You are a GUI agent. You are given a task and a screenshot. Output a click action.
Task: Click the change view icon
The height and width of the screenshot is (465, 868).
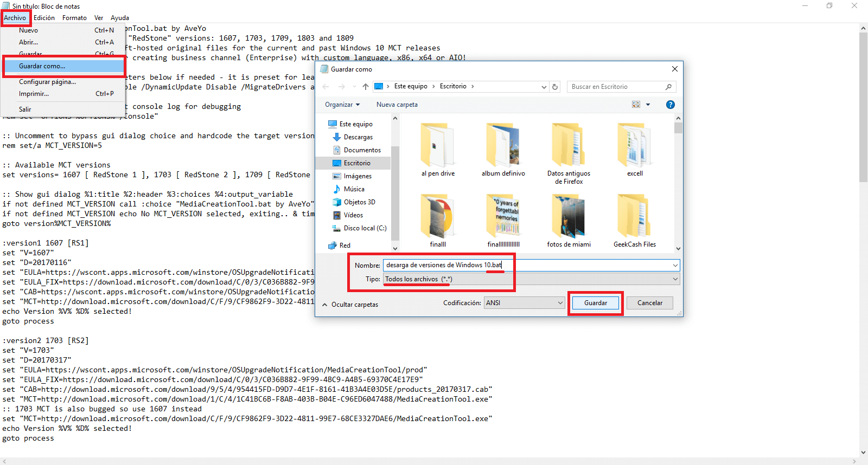point(636,105)
